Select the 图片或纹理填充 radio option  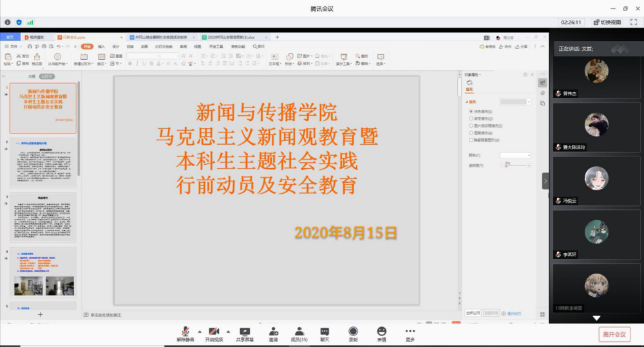click(471, 126)
